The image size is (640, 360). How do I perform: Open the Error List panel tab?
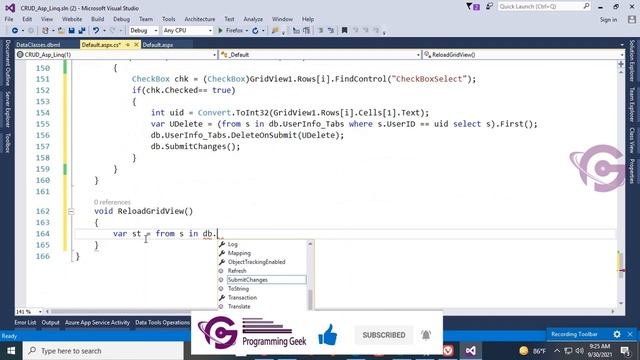[25, 322]
